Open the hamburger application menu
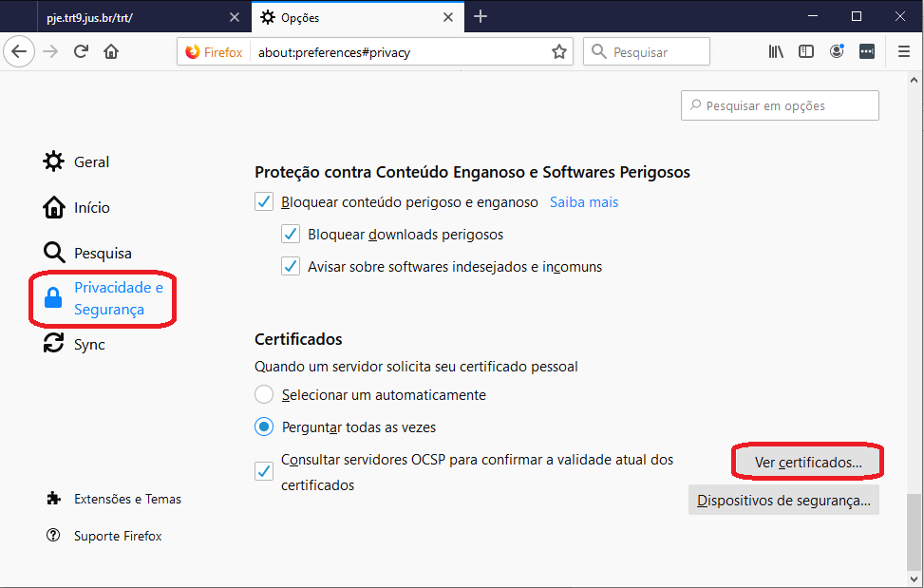 [904, 52]
